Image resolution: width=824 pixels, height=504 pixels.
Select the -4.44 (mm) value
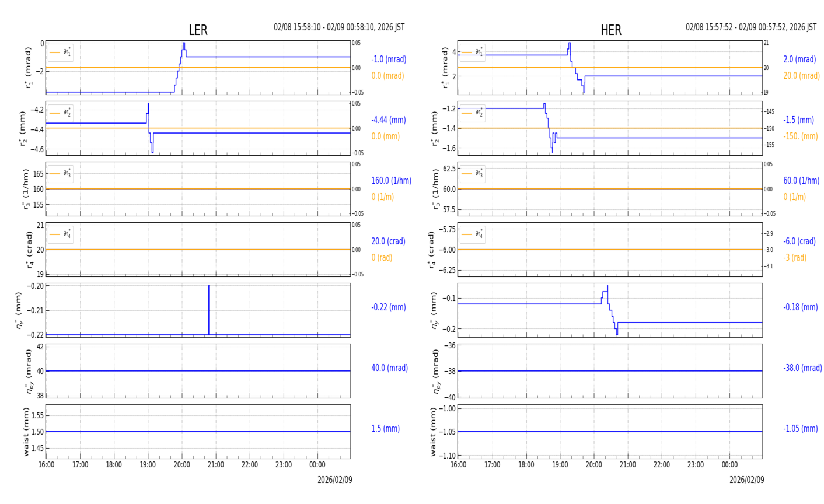[x=389, y=120]
